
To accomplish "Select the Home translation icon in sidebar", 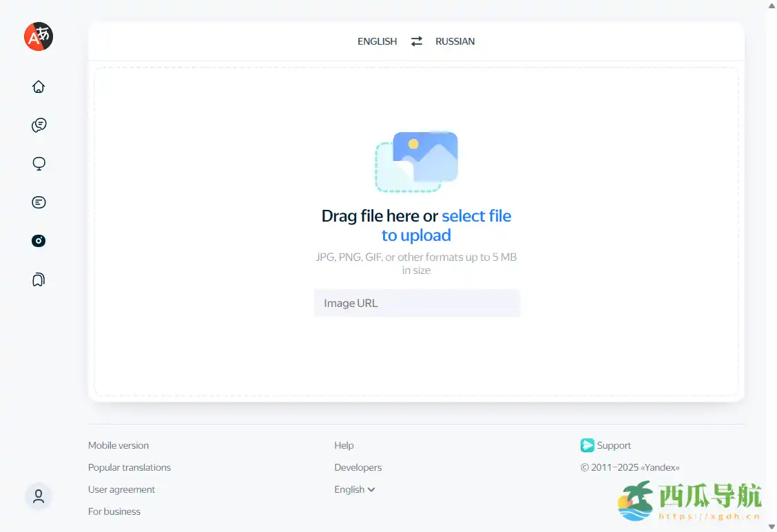I will 39,86.
